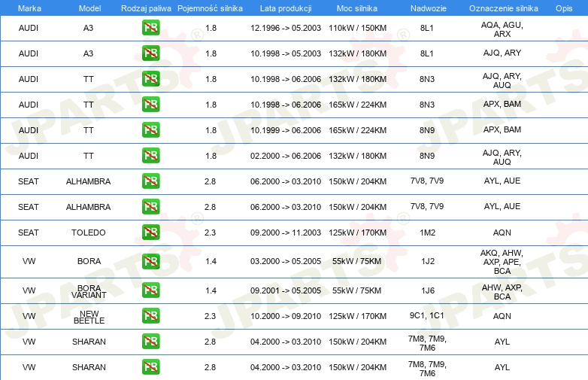Click body codes 9C1, 1C1
588x380 pixels.
click(427, 315)
